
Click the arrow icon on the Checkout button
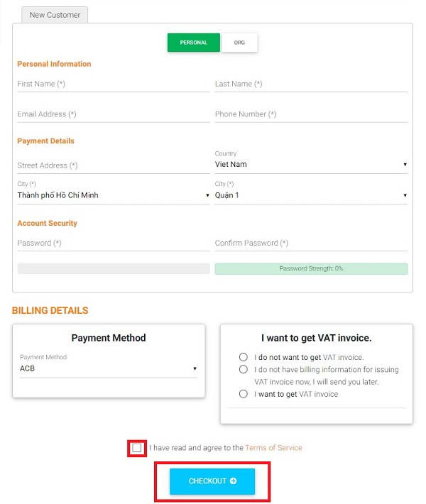click(x=234, y=481)
